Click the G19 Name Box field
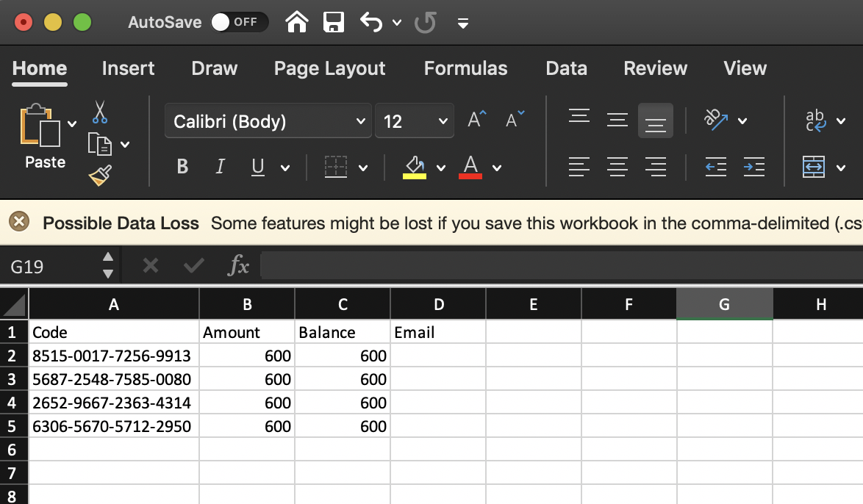This screenshot has height=504, width=863. click(x=52, y=266)
